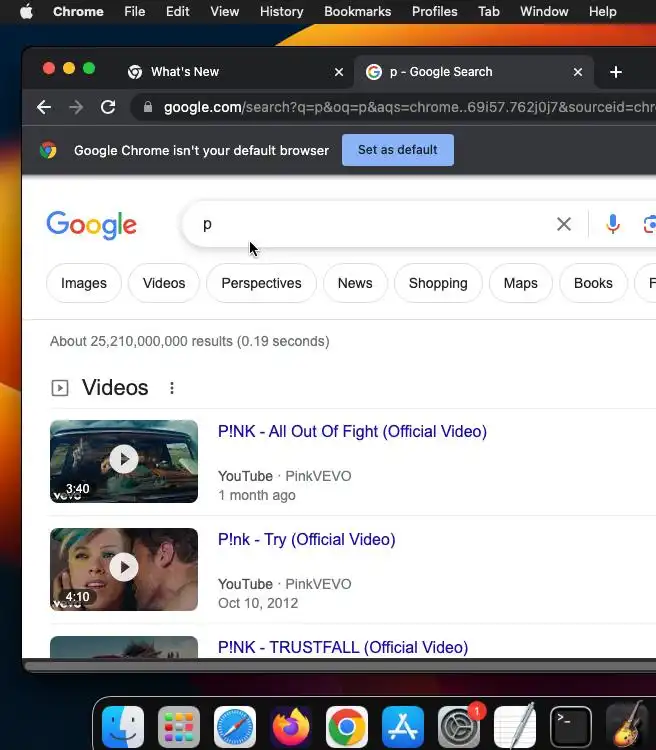Screen dimensions: 656x750
Task: Open a new tab with plus button
Action: 616,72
